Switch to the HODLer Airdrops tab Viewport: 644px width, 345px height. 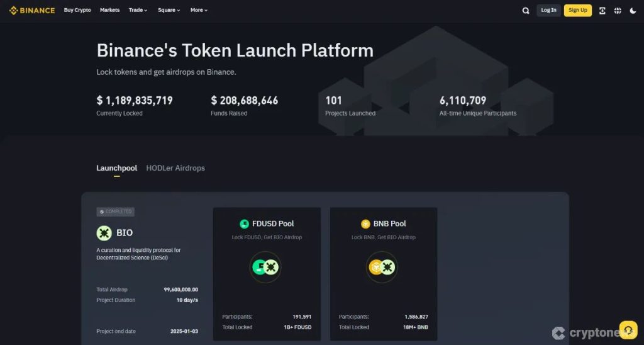click(x=175, y=168)
